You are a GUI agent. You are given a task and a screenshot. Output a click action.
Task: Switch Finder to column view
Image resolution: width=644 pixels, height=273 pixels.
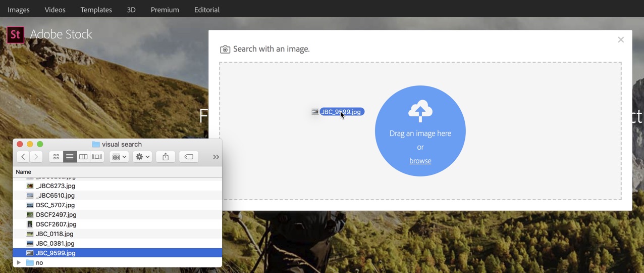pos(83,157)
